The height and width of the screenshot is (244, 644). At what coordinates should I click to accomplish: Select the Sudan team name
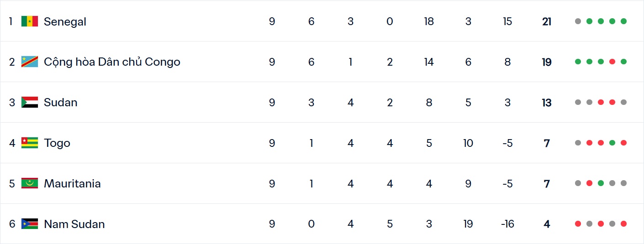pos(60,103)
